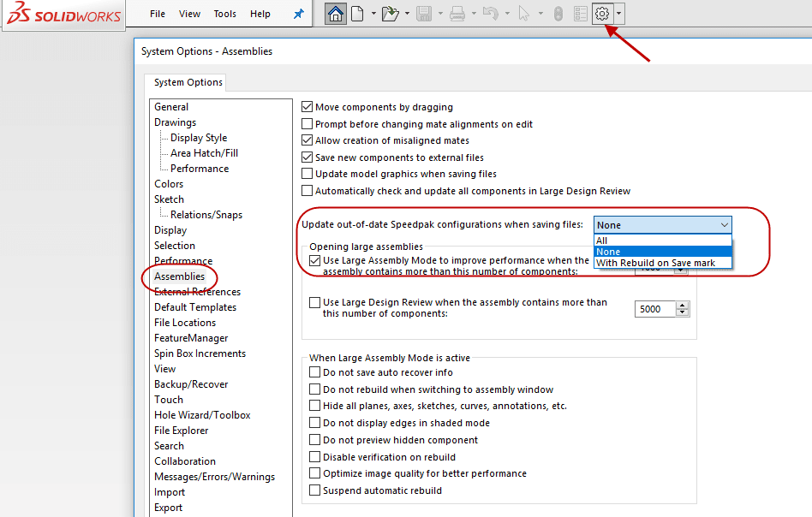This screenshot has height=517, width=812.
Task: Click the Rebuild traffic light icon
Action: tap(558, 14)
